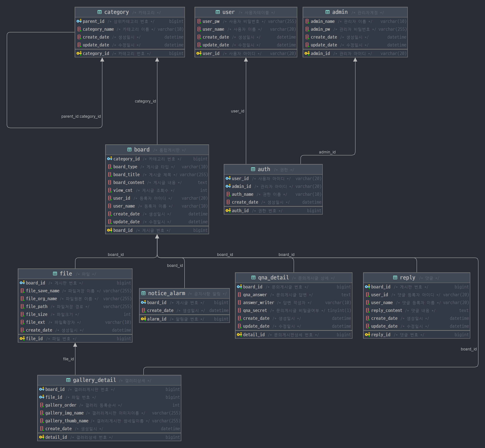Image resolution: width=485 pixels, height=448 pixels.
Task: Click the key icon beside auth_id in auth
Action: pos(228,211)
